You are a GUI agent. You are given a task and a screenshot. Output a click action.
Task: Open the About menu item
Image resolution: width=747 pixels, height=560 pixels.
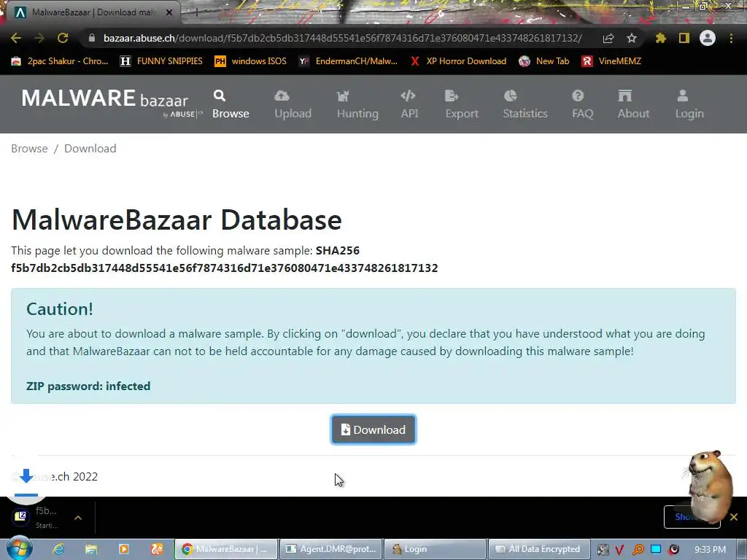633,104
